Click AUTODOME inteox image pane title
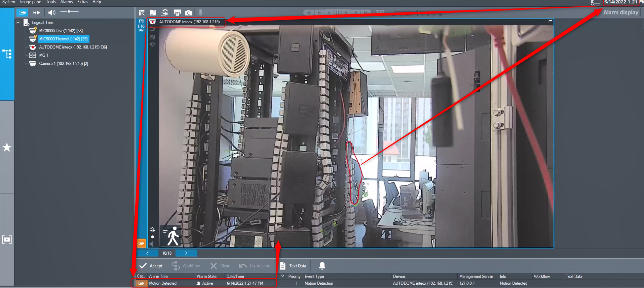Viewport: 644px width, 288px height. 189,22
